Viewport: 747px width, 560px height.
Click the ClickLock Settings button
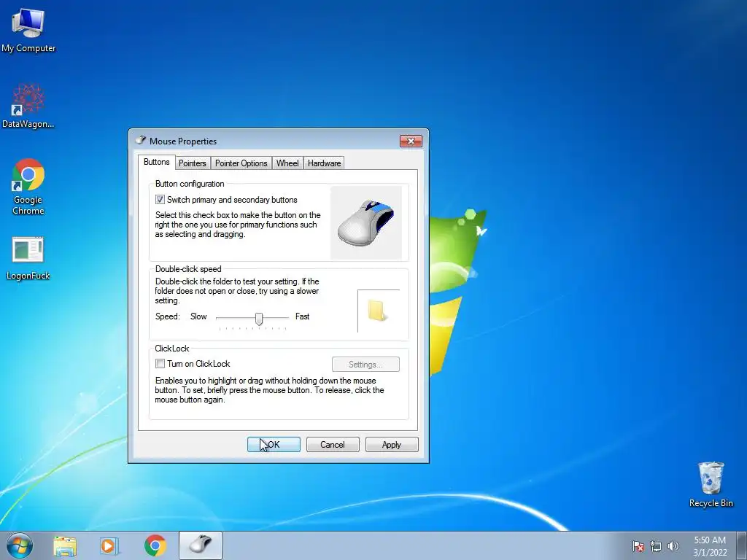coord(365,365)
